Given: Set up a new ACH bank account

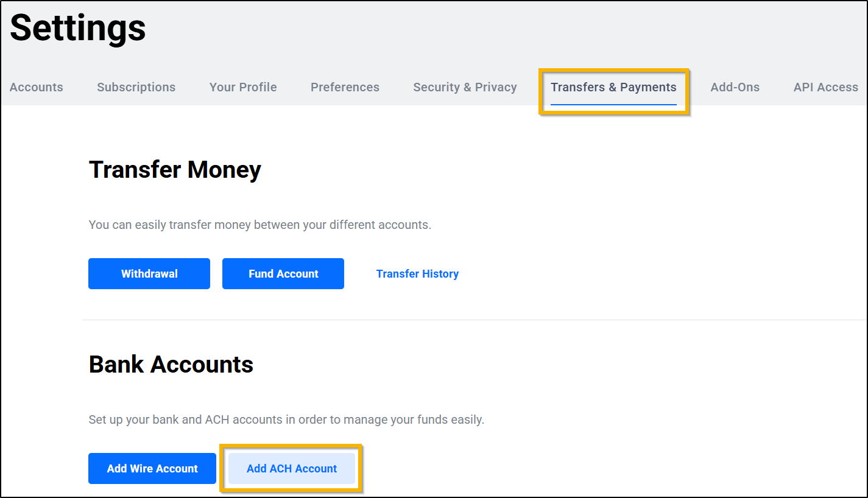Looking at the screenshot, I should click(292, 468).
